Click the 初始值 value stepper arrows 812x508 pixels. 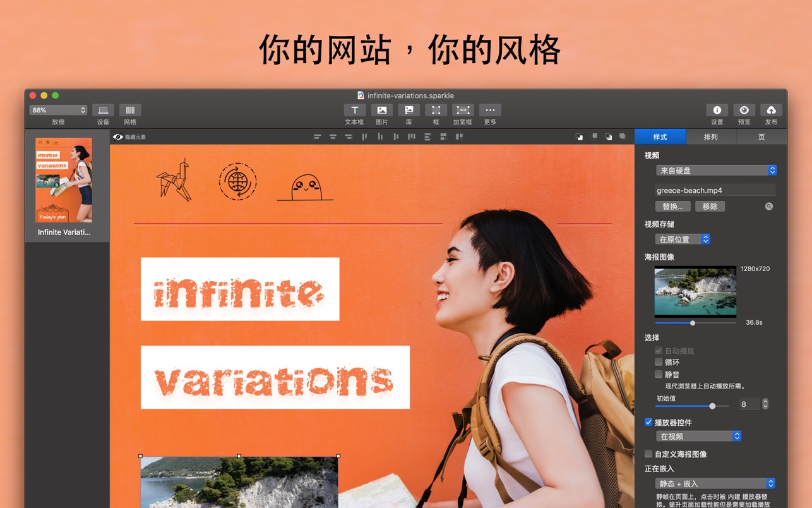coord(765,404)
